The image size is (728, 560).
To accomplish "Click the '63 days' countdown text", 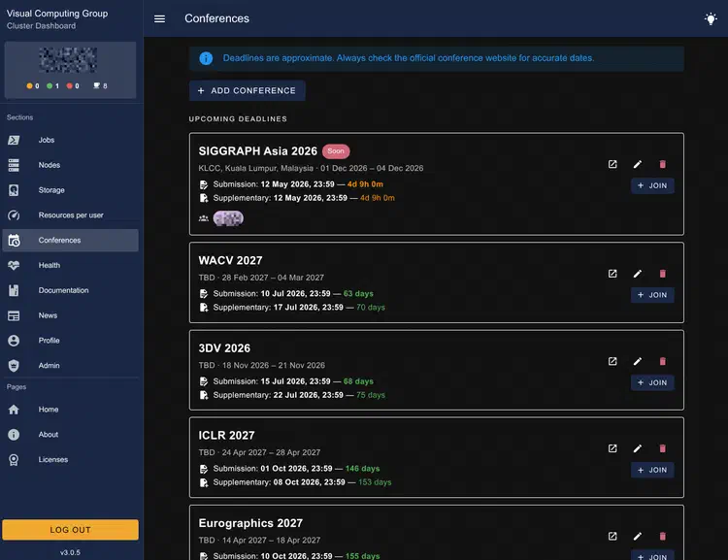I will point(358,293).
